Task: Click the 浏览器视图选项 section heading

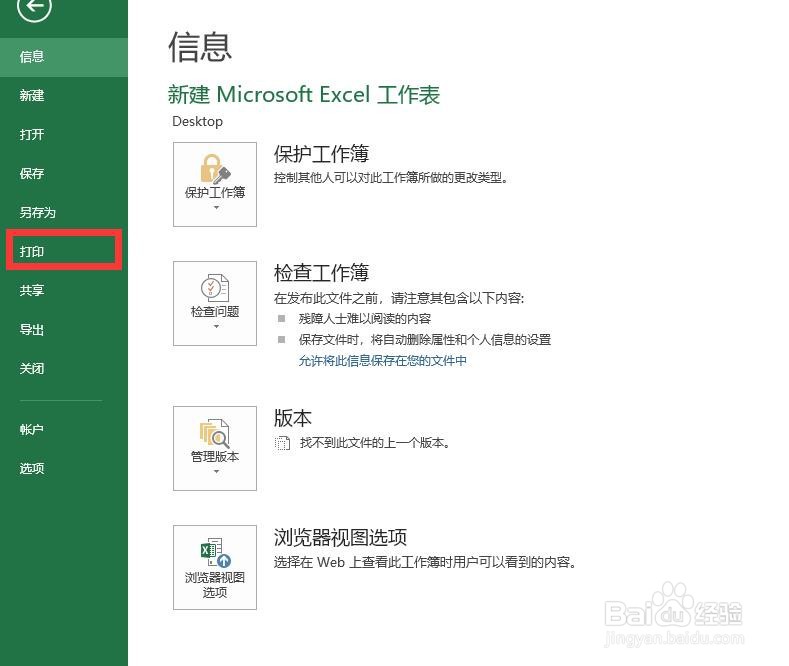Action: coord(340,537)
